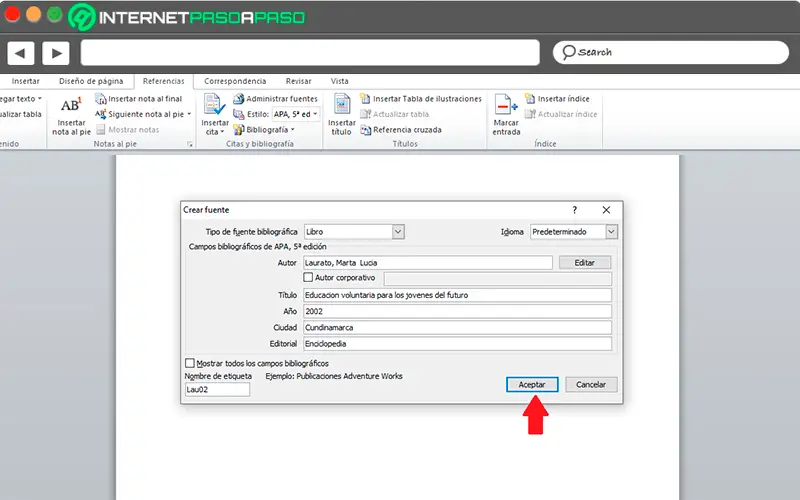The height and width of the screenshot is (500, 800).
Task: Open the Correspondencia tab
Action: pos(235,81)
